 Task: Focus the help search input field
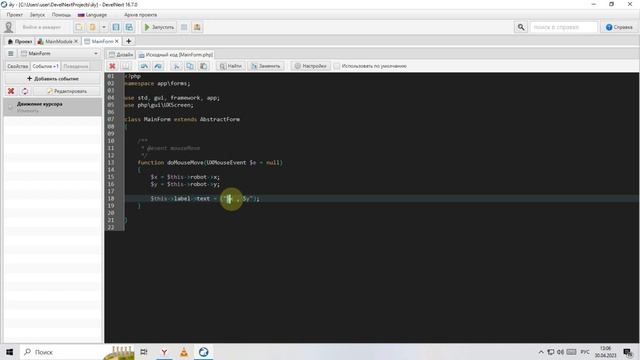tap(564, 27)
